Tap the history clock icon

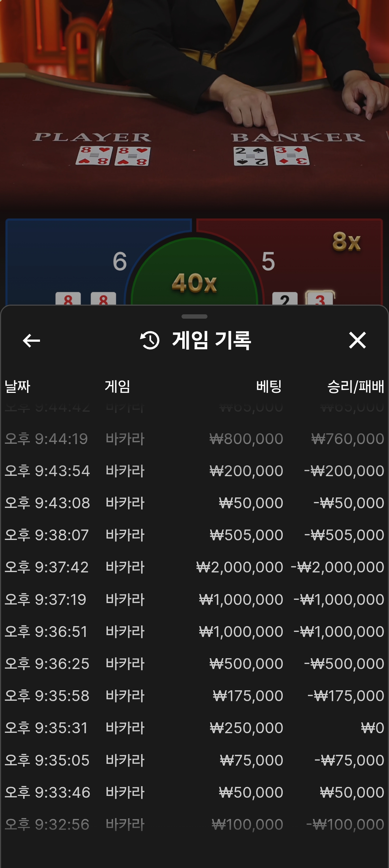150,340
